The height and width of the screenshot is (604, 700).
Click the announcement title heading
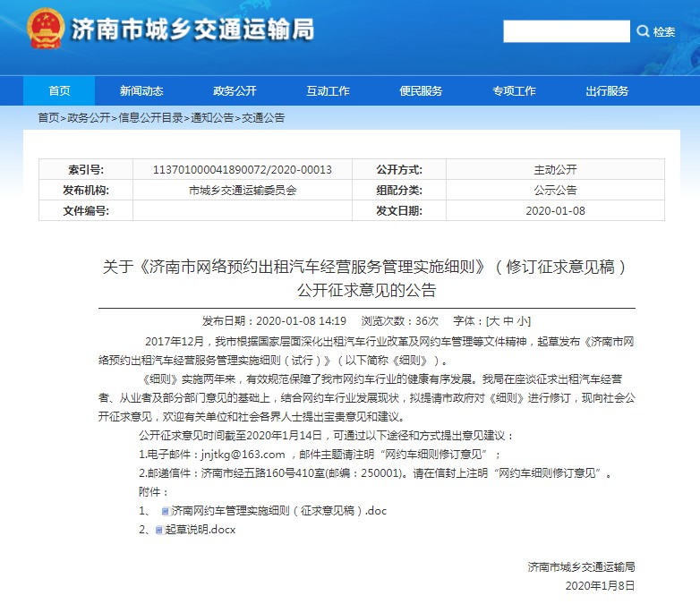pos(366,278)
